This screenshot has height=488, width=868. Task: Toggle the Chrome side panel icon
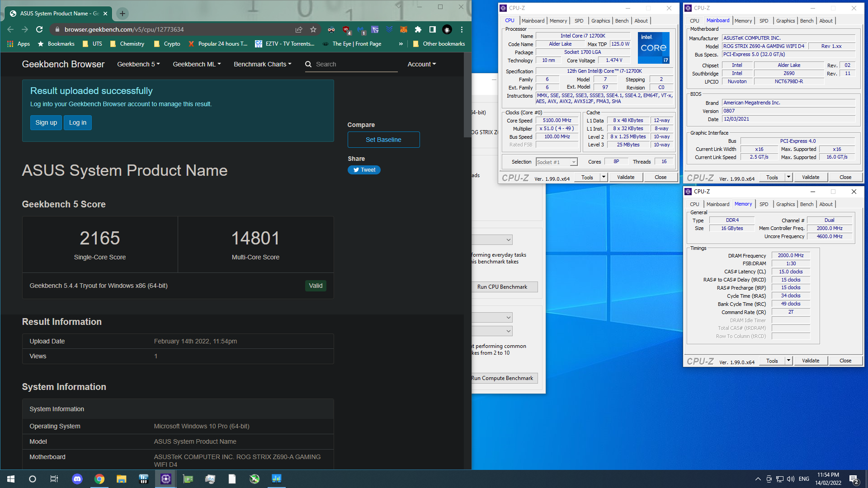point(433,29)
